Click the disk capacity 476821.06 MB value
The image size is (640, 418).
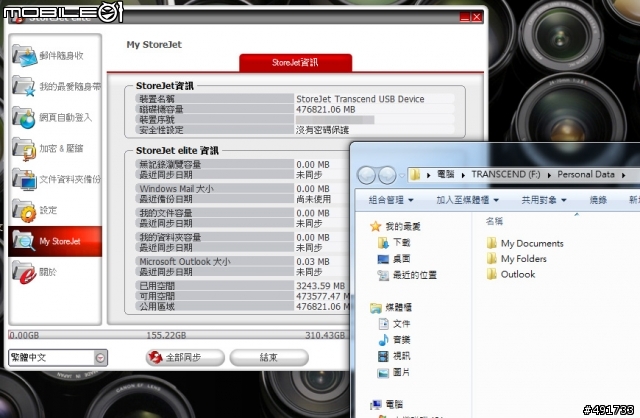tap(326, 109)
